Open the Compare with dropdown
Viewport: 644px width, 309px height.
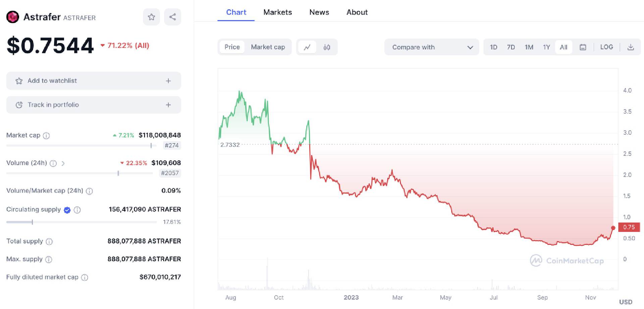pyautogui.click(x=432, y=47)
